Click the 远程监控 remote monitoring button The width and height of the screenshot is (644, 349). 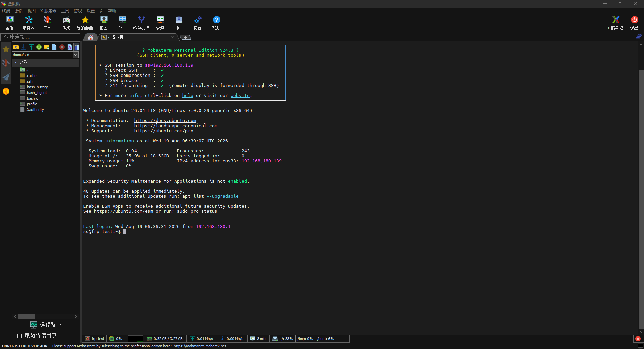pyautogui.click(x=46, y=325)
